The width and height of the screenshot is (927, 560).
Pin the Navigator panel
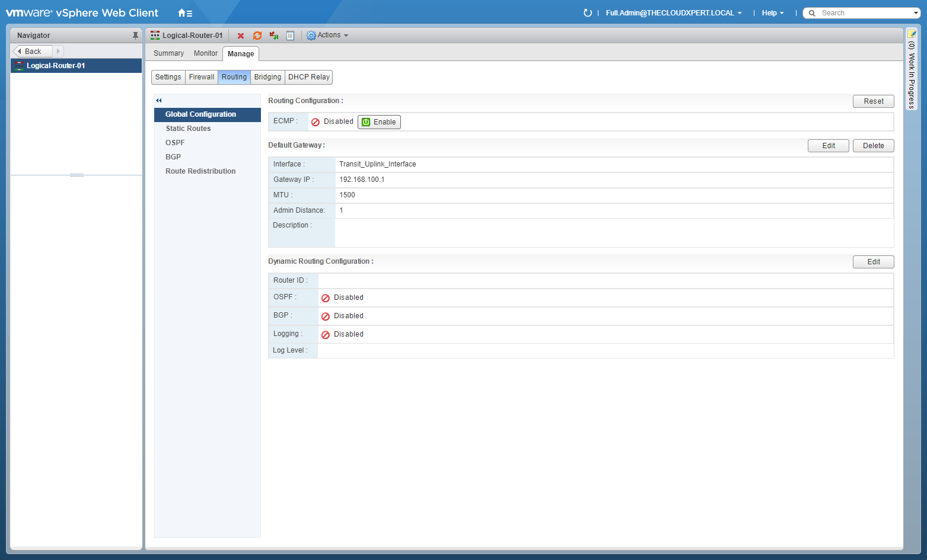point(135,36)
